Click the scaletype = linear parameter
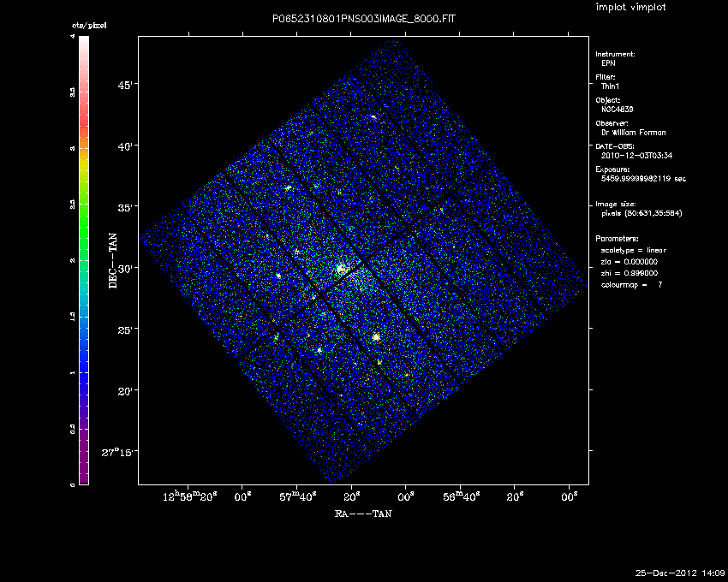The image size is (728, 582). [633, 250]
